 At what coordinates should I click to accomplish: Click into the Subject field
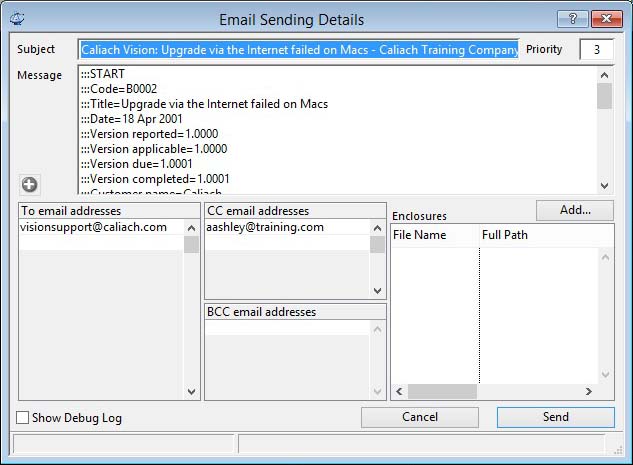coord(299,50)
